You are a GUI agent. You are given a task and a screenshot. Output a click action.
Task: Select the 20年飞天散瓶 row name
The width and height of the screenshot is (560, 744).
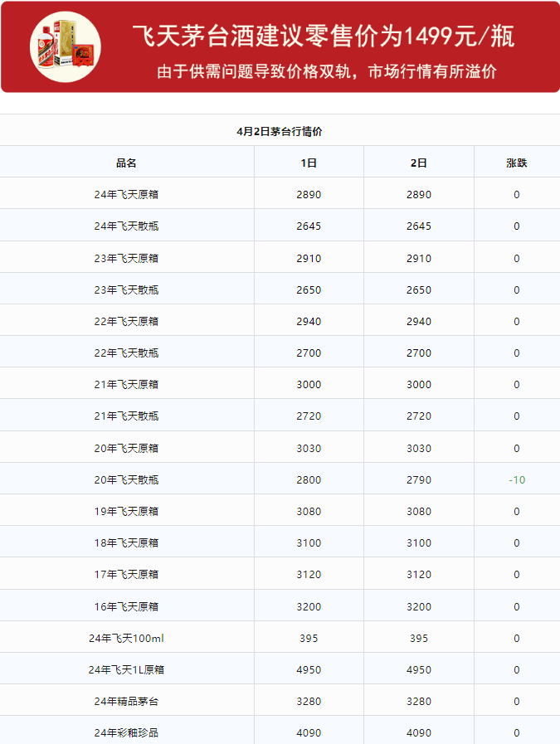click(x=126, y=479)
